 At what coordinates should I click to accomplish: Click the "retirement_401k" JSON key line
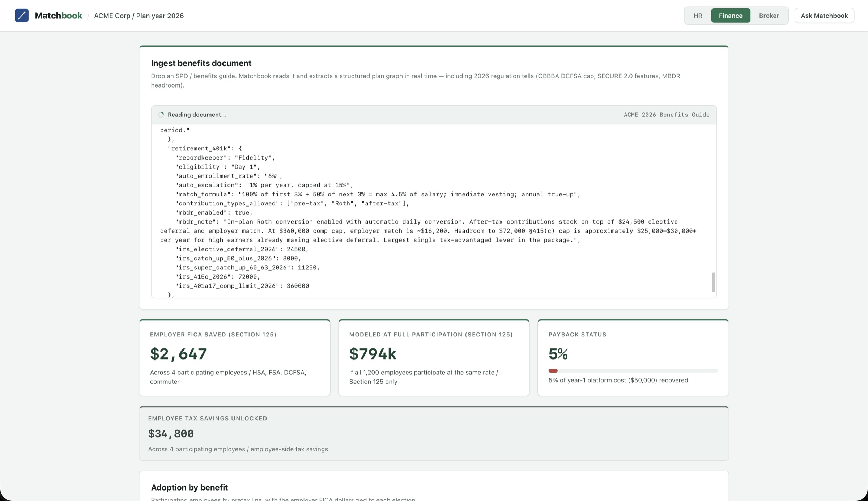click(x=205, y=148)
